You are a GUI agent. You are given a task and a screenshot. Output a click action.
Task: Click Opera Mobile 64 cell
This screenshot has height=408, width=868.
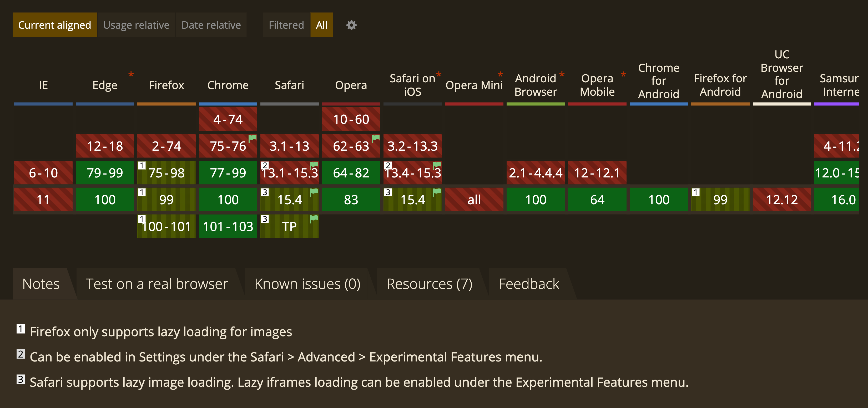click(x=597, y=200)
